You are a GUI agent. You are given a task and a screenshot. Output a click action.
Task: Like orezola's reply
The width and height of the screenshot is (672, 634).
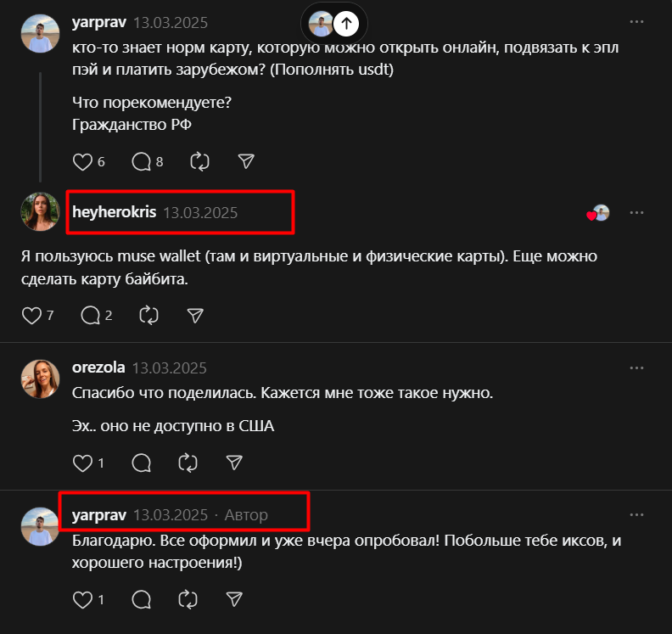coord(82,463)
